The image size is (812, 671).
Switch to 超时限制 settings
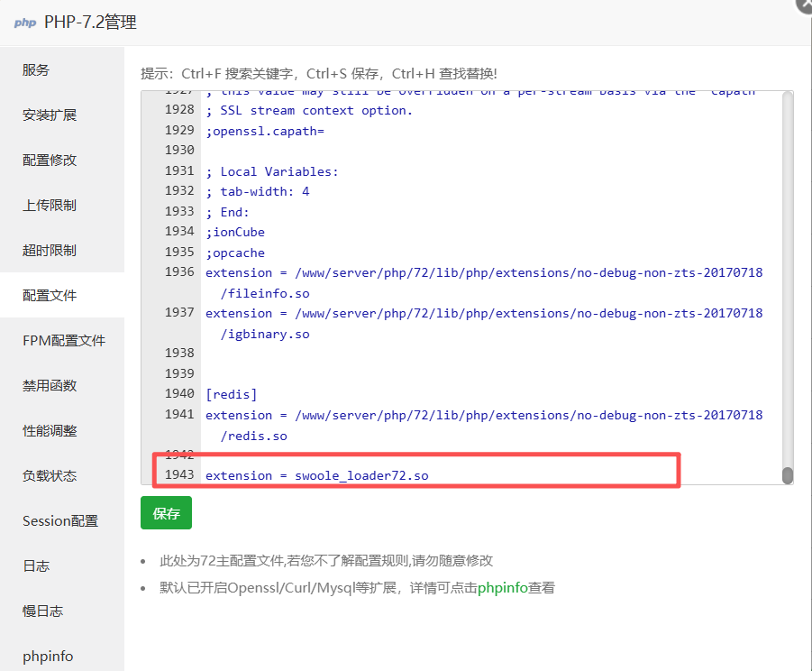(50, 251)
